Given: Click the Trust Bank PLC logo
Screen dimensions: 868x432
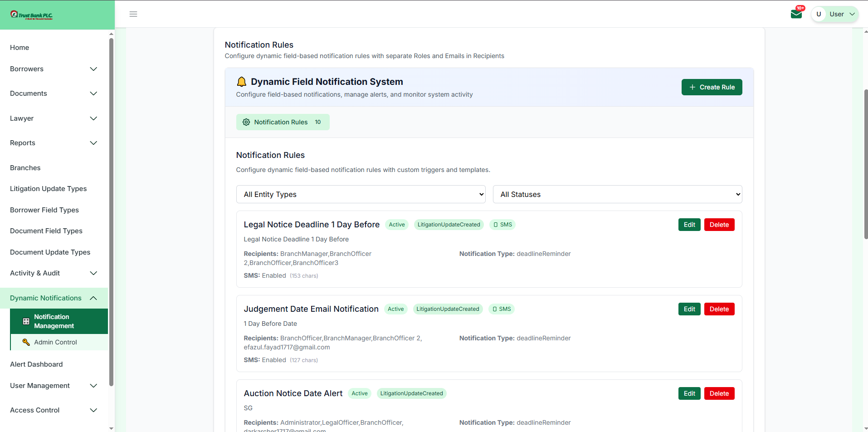Looking at the screenshot, I should click(32, 15).
